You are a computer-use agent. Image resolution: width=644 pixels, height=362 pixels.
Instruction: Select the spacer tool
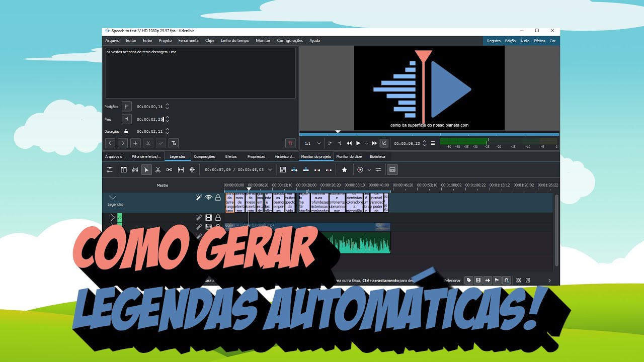170,170
